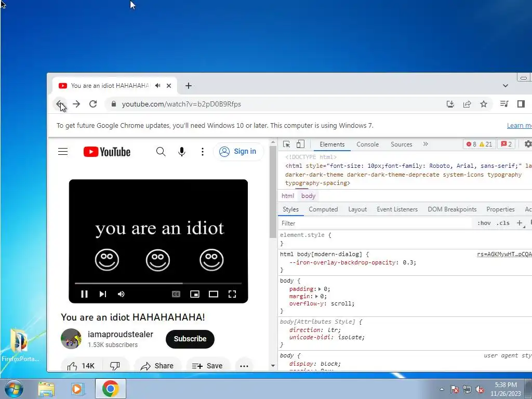The height and width of the screenshot is (399, 532).
Task: Open more actions ellipsis below video
Action: 244,366
